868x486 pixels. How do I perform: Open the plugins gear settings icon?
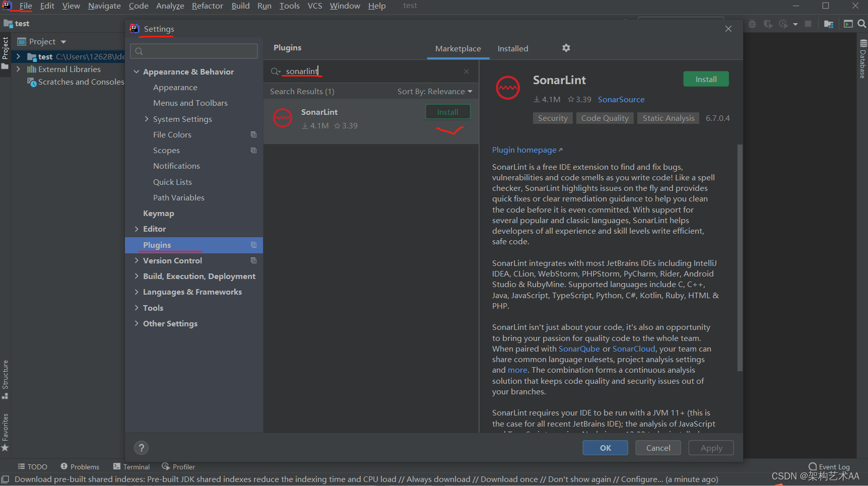pyautogui.click(x=566, y=48)
